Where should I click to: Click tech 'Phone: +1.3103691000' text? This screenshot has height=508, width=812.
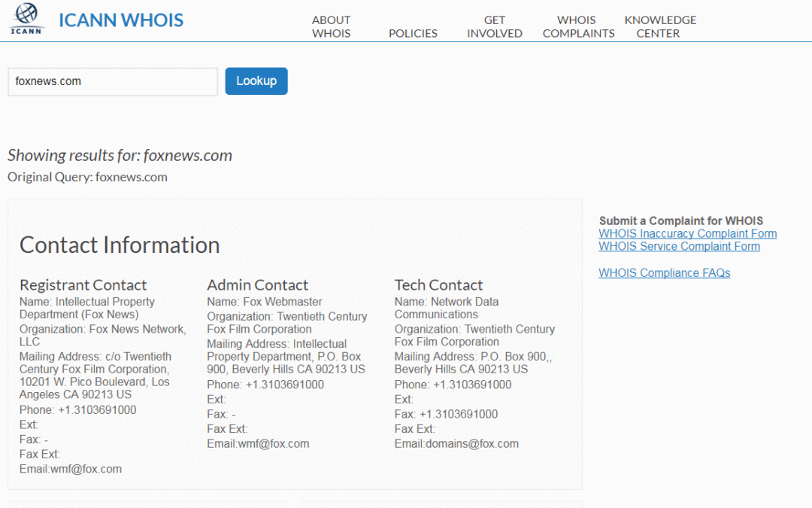(x=453, y=385)
